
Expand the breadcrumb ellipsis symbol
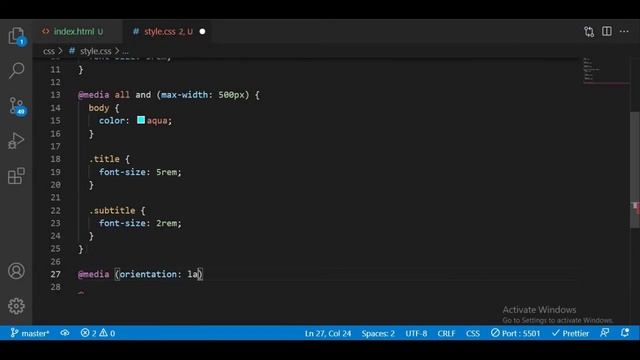coord(125,51)
